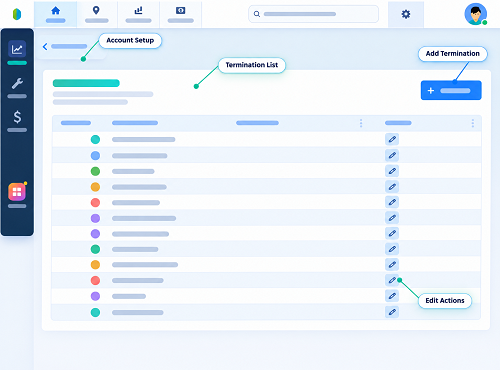Click pencil edit icon in fifth table row
Viewport: 500px width, 370px height.
click(392, 202)
